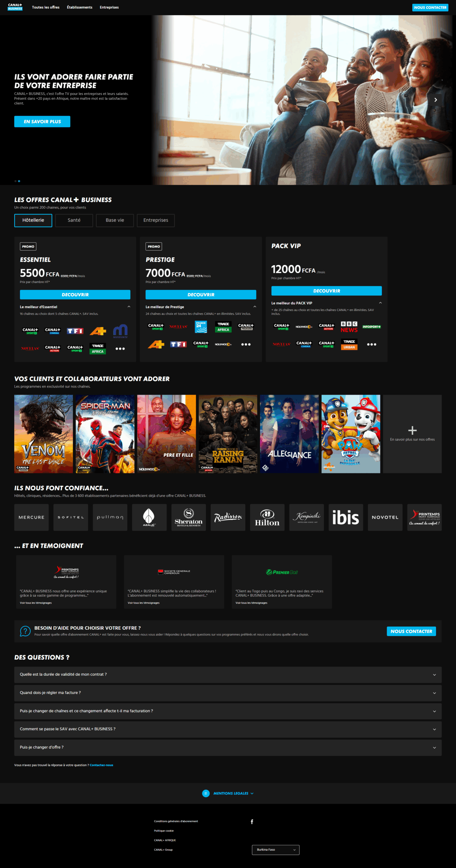
Task: Collapse Le meilleur du PACK VIP section
Action: click(x=380, y=303)
